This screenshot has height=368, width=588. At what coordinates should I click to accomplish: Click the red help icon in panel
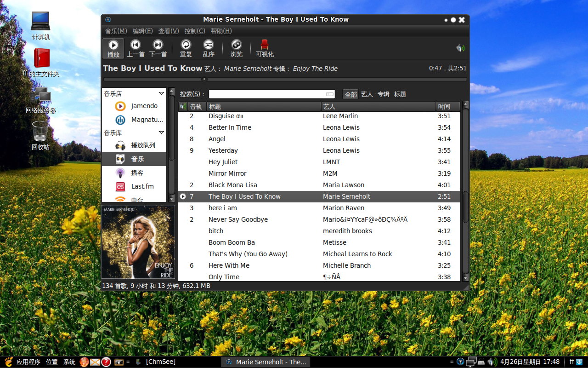[106, 362]
